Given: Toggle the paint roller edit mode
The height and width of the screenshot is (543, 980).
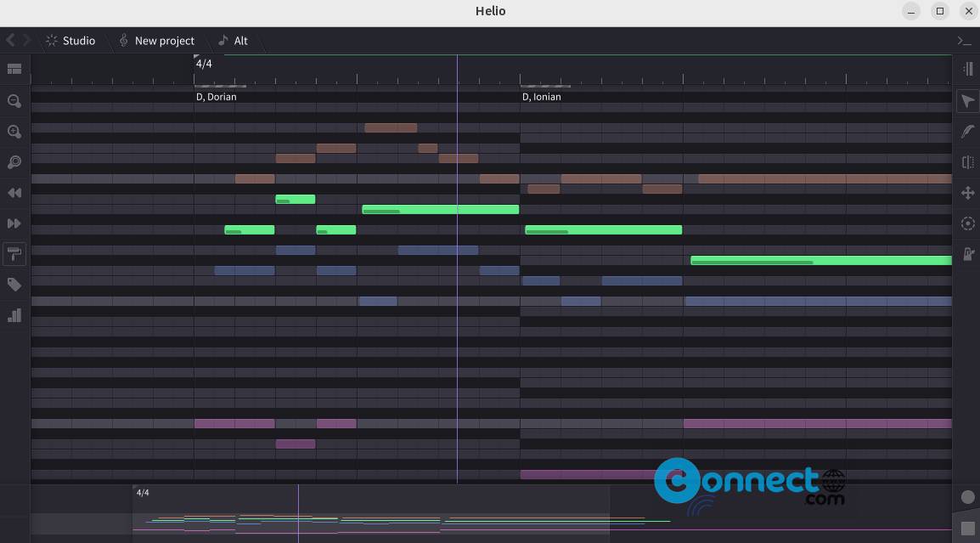Looking at the screenshot, I should click(14, 254).
